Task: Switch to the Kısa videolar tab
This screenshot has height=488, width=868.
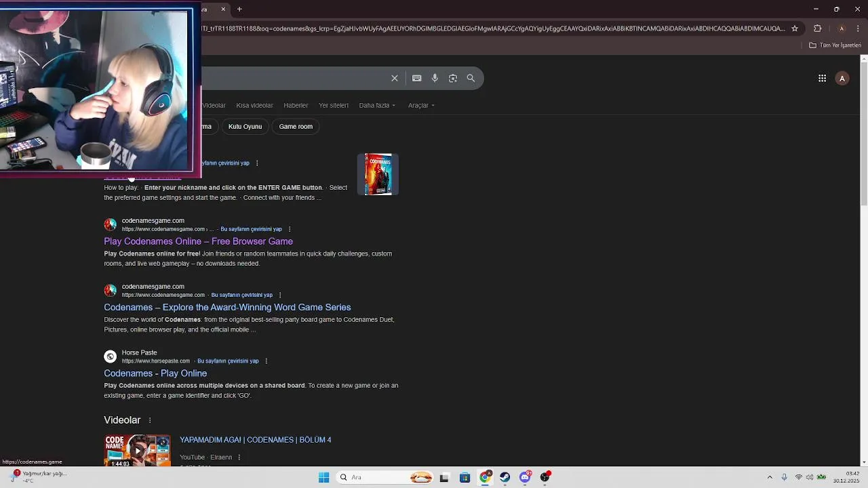Action: [x=254, y=105]
